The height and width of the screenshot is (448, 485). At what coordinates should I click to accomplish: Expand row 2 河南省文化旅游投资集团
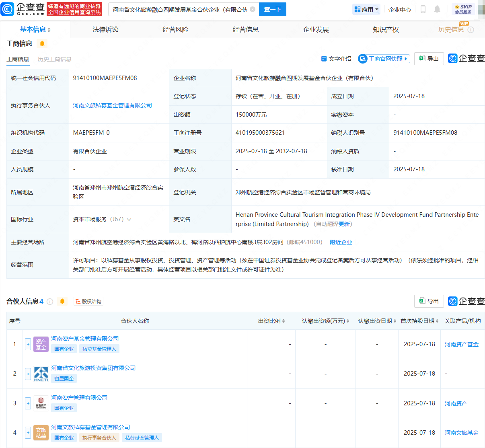coord(28,374)
